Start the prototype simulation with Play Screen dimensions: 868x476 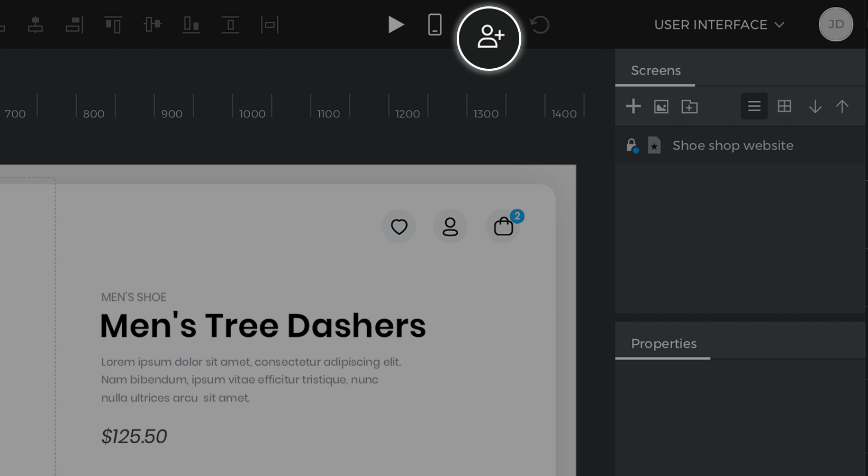pyautogui.click(x=396, y=24)
